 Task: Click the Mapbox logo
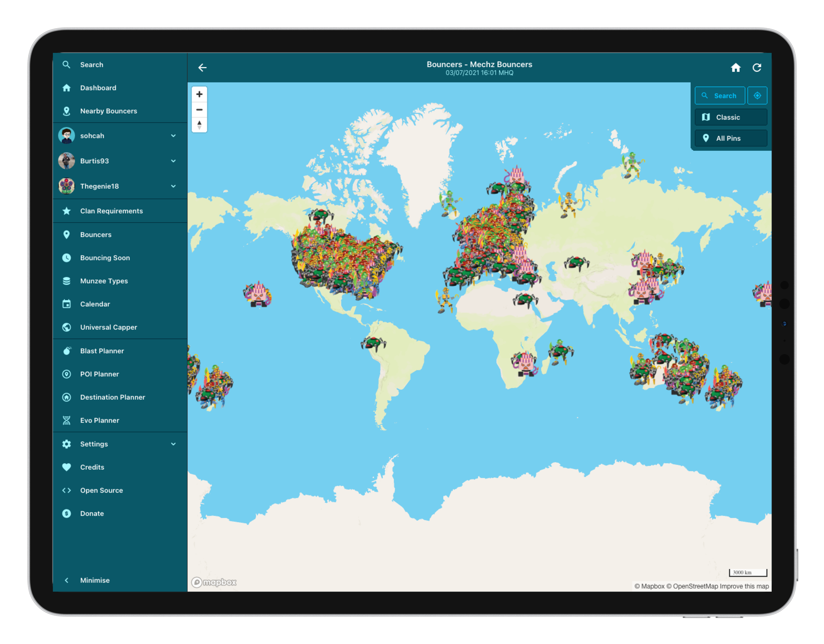(214, 582)
